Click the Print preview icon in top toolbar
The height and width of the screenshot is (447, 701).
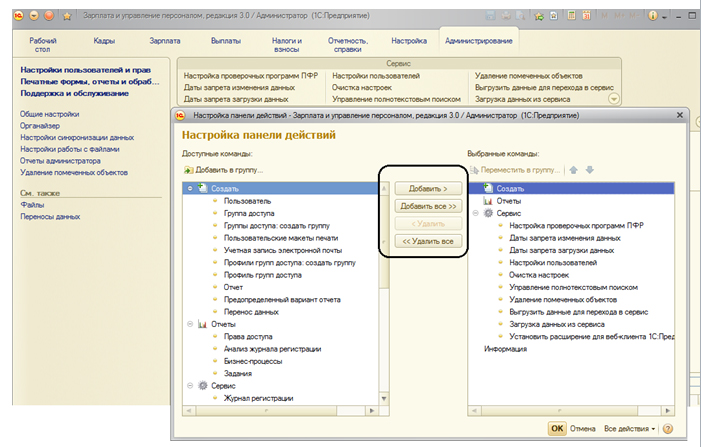[x=520, y=16]
